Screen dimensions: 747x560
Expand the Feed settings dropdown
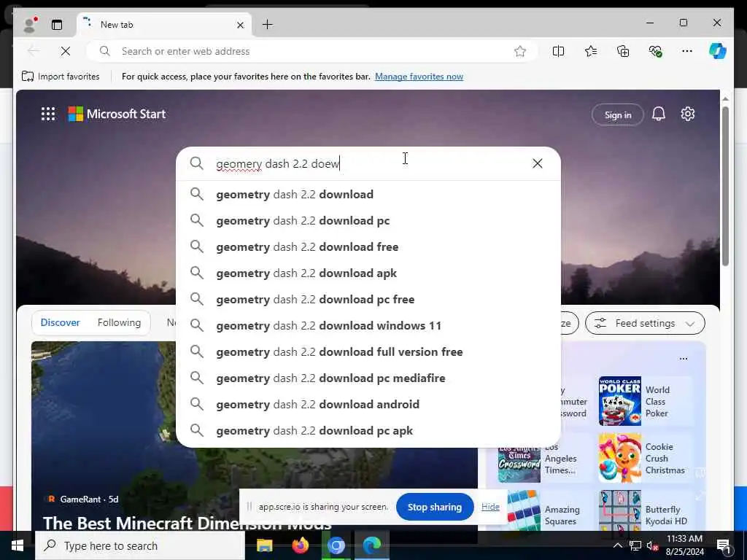[x=645, y=323]
